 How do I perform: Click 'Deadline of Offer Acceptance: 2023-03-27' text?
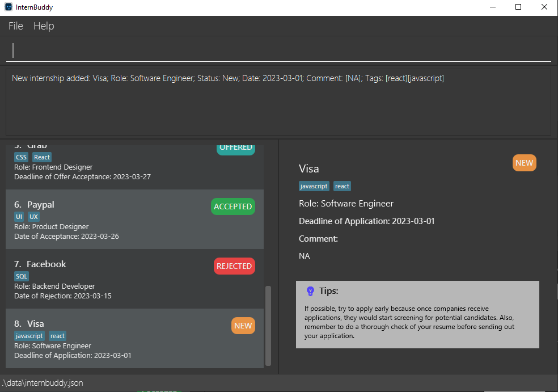83,176
